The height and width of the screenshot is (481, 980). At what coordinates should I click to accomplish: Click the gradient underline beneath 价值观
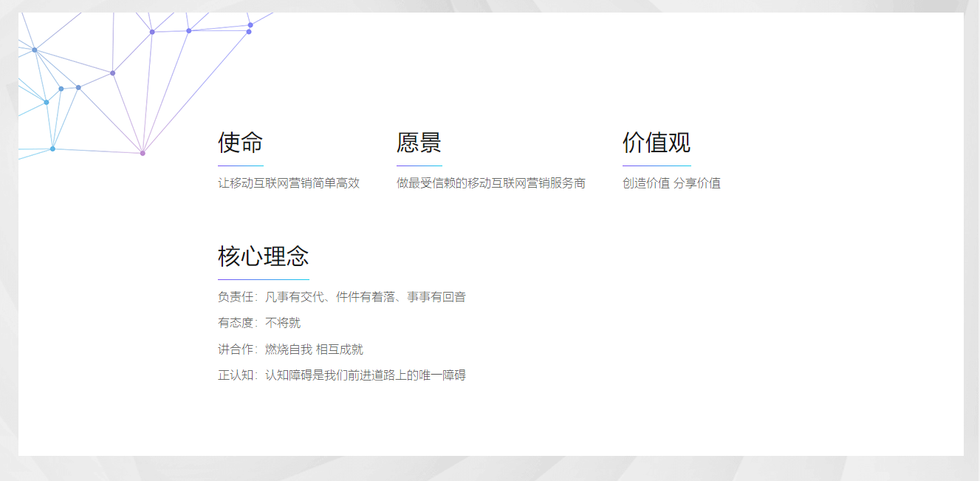(x=656, y=166)
